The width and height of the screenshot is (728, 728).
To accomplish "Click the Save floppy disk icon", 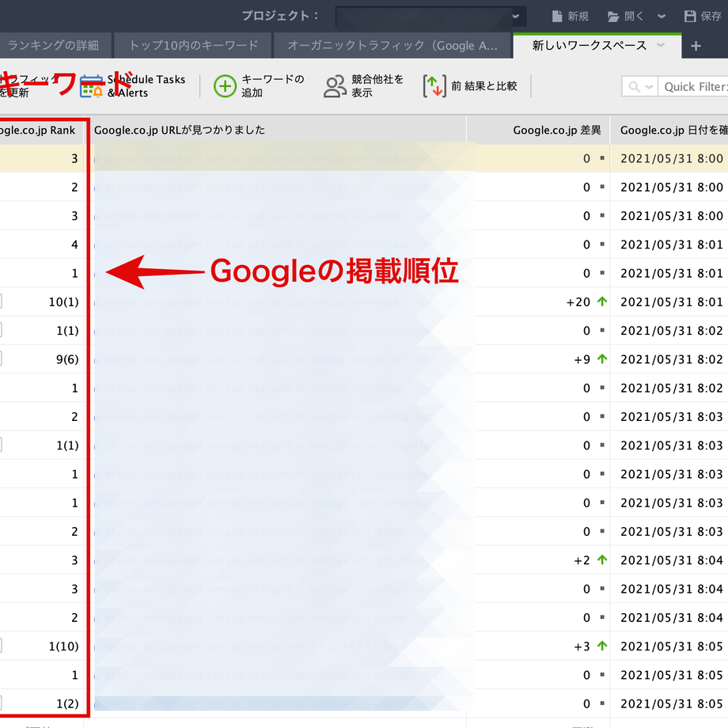I will point(690,17).
